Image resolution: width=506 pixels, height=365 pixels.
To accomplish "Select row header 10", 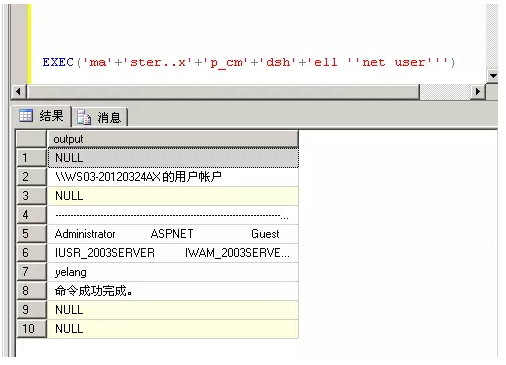I will coord(31,329).
